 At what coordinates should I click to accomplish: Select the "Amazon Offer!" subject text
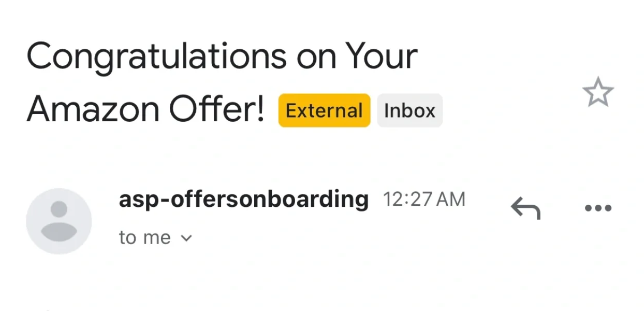pyautogui.click(x=145, y=109)
